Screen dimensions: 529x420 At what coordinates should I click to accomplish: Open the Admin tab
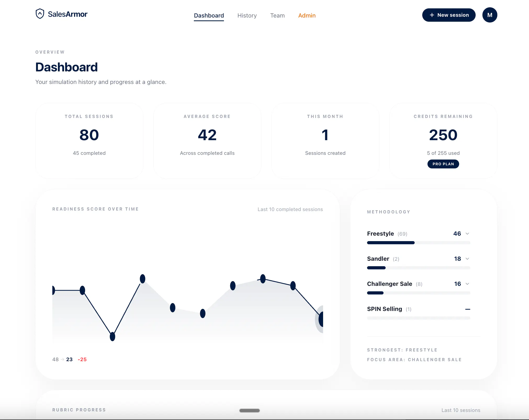pyautogui.click(x=307, y=15)
